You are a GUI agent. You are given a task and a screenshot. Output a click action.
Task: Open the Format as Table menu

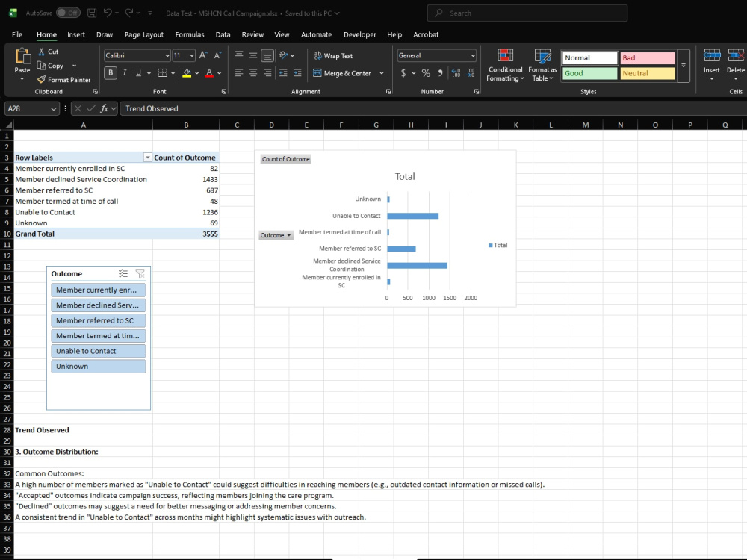coord(542,65)
